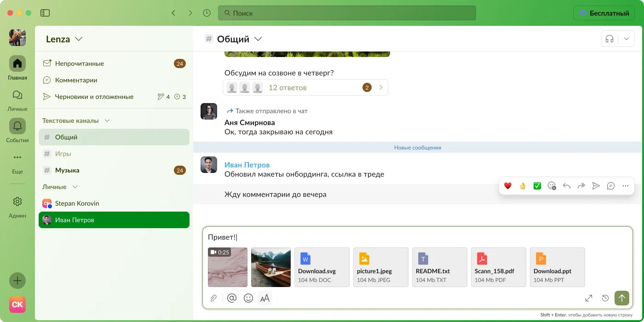Add a reaction with smiley-plus icon
This screenshot has width=644, height=322.
pyautogui.click(x=552, y=186)
